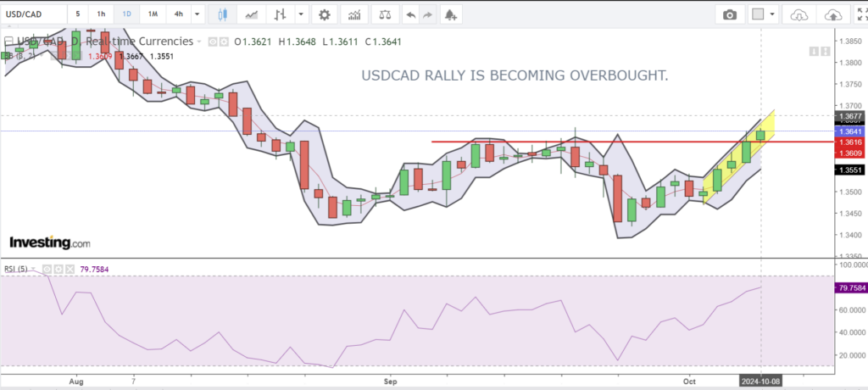Select the 1M timeframe

point(153,14)
